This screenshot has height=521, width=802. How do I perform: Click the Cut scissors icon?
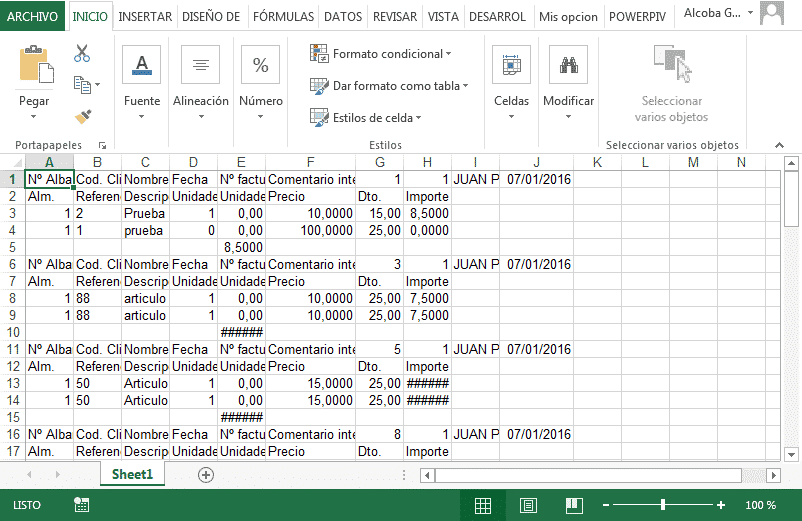(x=82, y=53)
